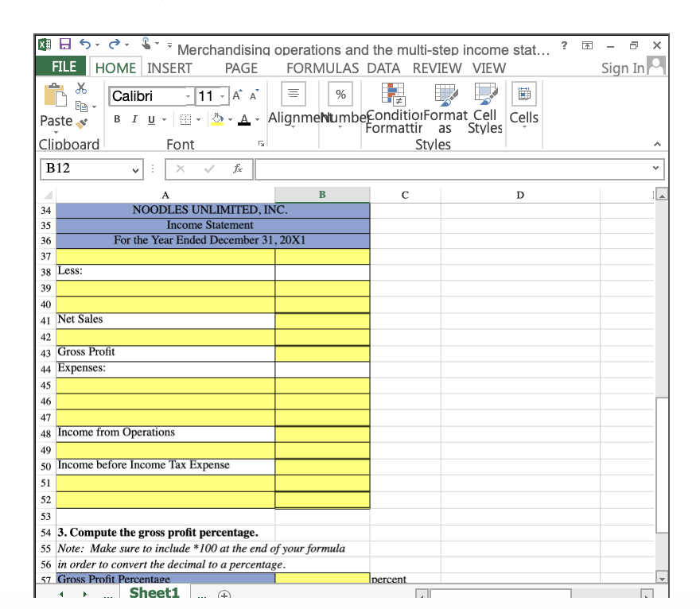
Task: Switch to the FORMULAS ribbon tab
Action: (322, 68)
